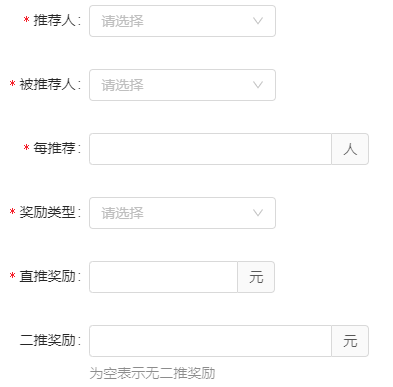Click the red asterisk beside 奖励类型
393x387 pixels.
point(13,212)
